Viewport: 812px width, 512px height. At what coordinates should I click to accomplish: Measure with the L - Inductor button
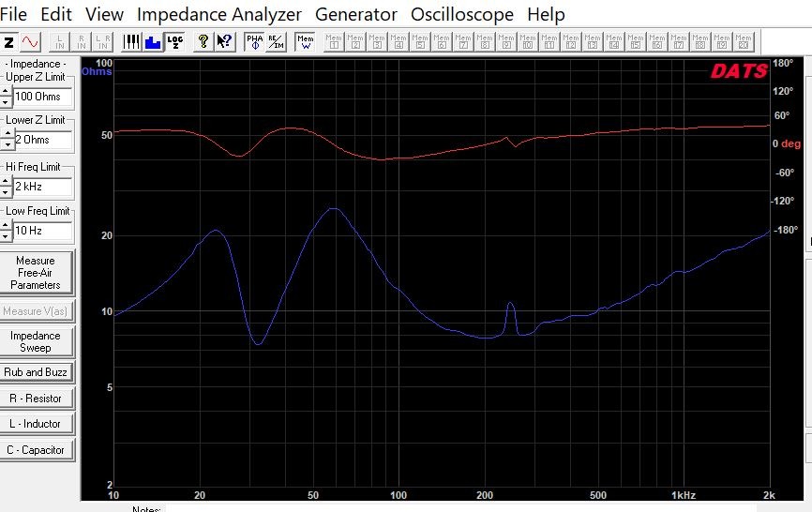pos(37,424)
